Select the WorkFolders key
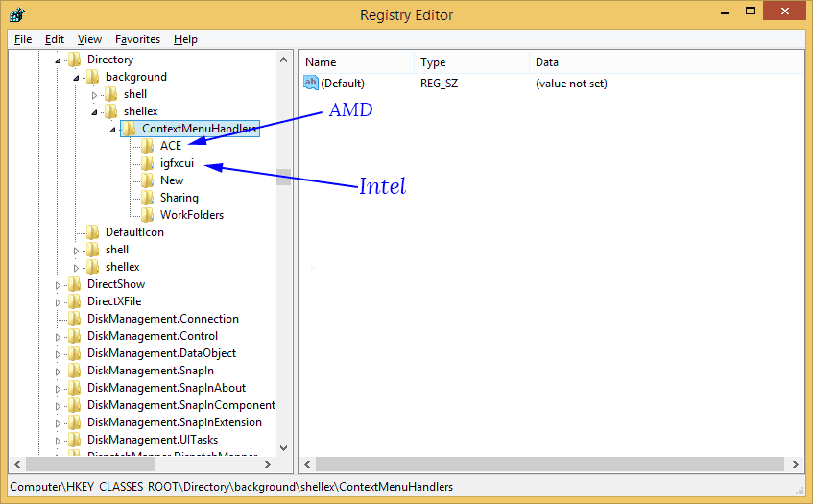Image resolution: width=813 pixels, height=504 pixels. tap(192, 215)
